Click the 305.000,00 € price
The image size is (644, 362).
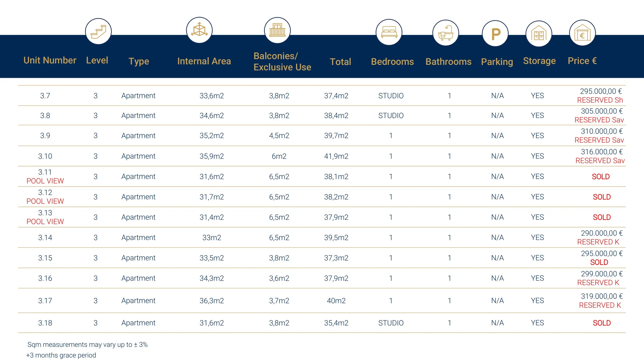(x=602, y=111)
